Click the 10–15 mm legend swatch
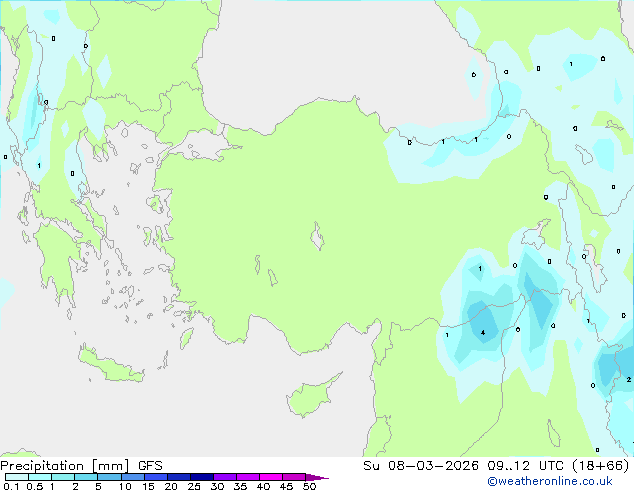 point(132,477)
